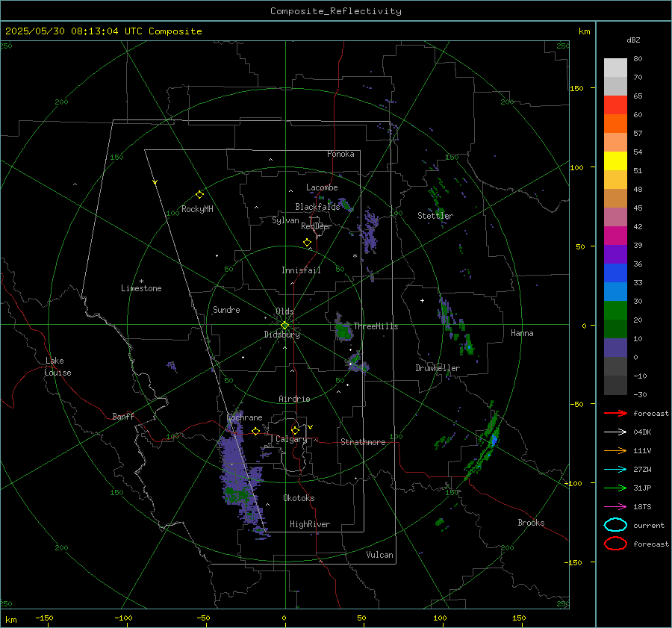672x628 pixels.
Task: Select the cyan 27ZW arrow icon
Action: 615,470
